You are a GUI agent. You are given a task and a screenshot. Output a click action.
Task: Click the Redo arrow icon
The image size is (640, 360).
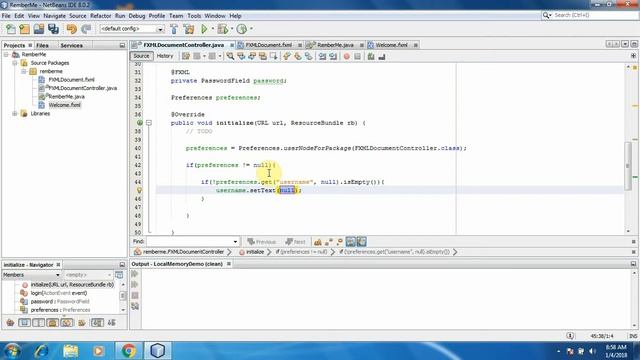(86, 29)
